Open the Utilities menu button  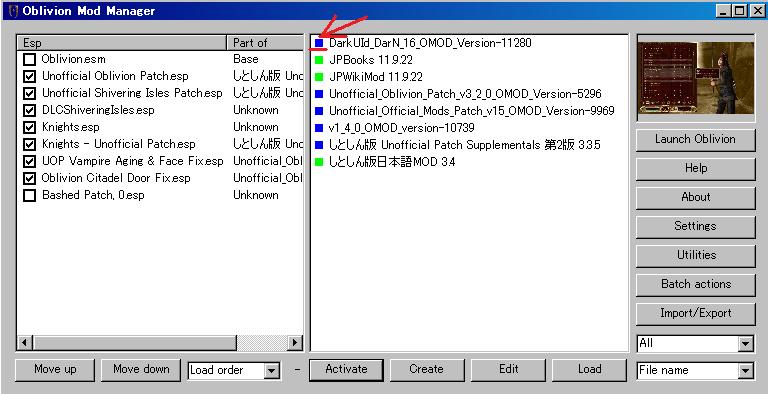(x=696, y=255)
